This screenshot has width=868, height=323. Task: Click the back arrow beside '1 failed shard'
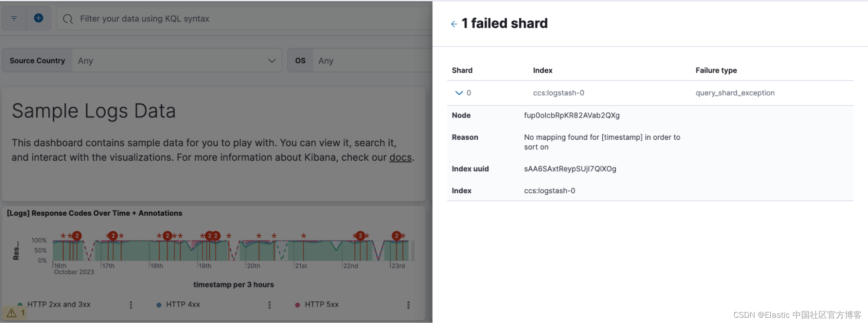pos(454,24)
